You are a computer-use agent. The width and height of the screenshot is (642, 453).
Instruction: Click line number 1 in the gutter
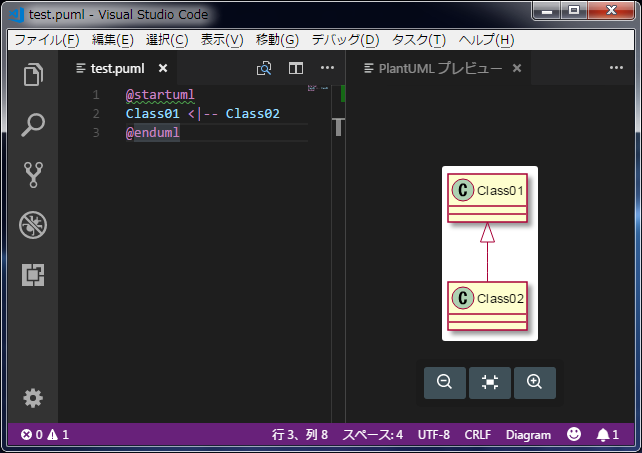pos(96,95)
